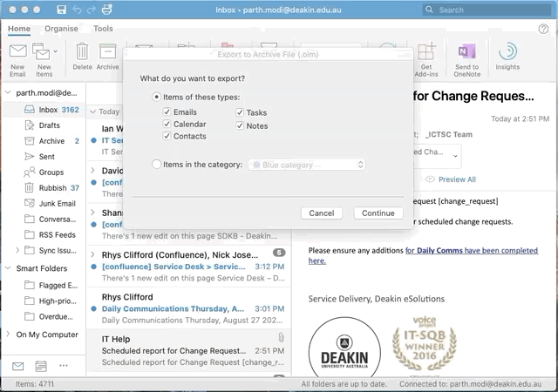Open the Organise tab
The height and width of the screenshot is (392, 558).
[x=61, y=29]
